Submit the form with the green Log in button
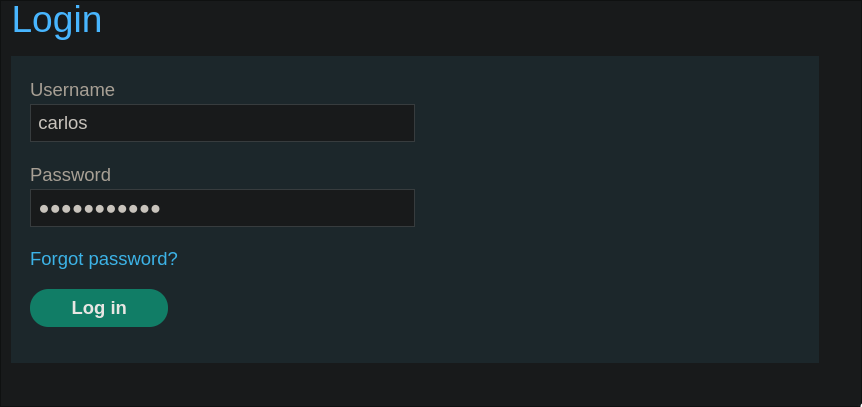This screenshot has width=862, height=407. (x=99, y=308)
